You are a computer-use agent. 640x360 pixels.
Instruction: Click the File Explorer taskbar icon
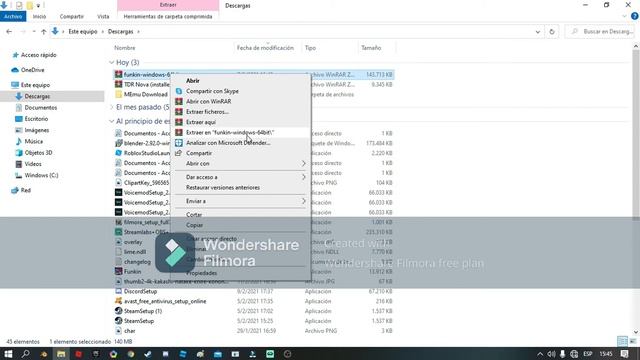point(61,354)
